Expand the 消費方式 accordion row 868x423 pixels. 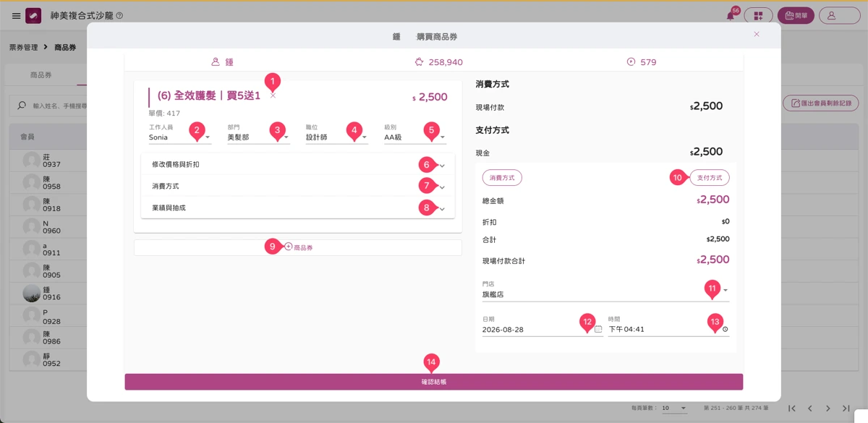click(x=298, y=186)
